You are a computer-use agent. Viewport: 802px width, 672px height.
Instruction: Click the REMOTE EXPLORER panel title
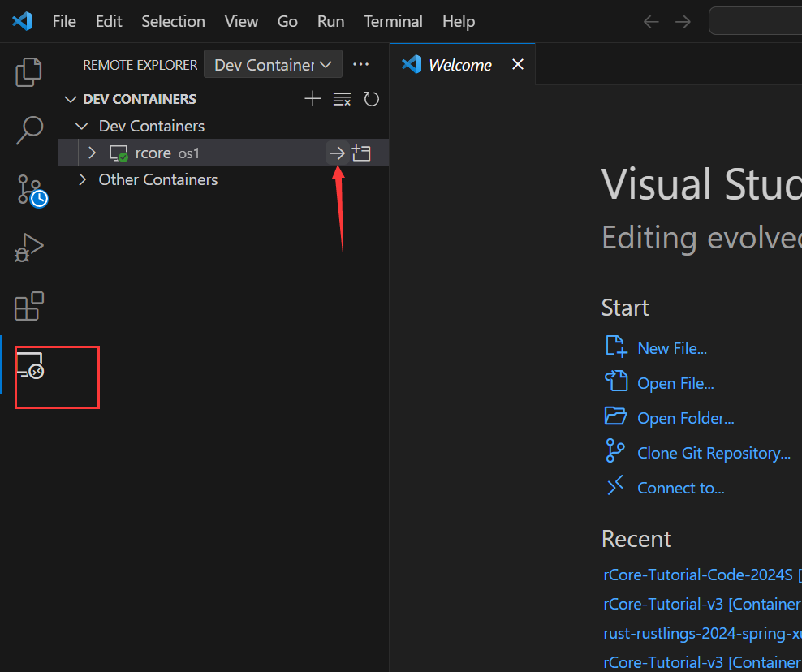[140, 65]
